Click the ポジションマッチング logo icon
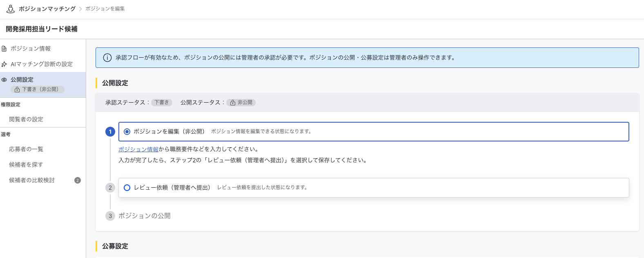Screen dimensions: 644x258 11,9
